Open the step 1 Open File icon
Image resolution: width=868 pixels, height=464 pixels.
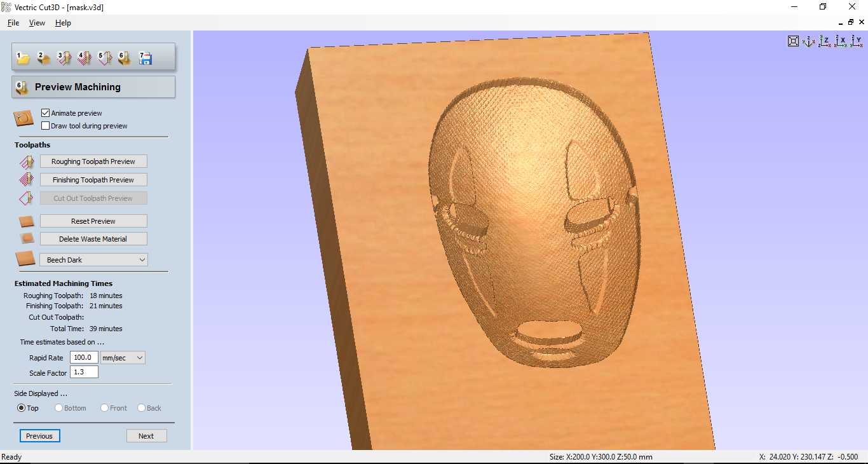(23, 57)
